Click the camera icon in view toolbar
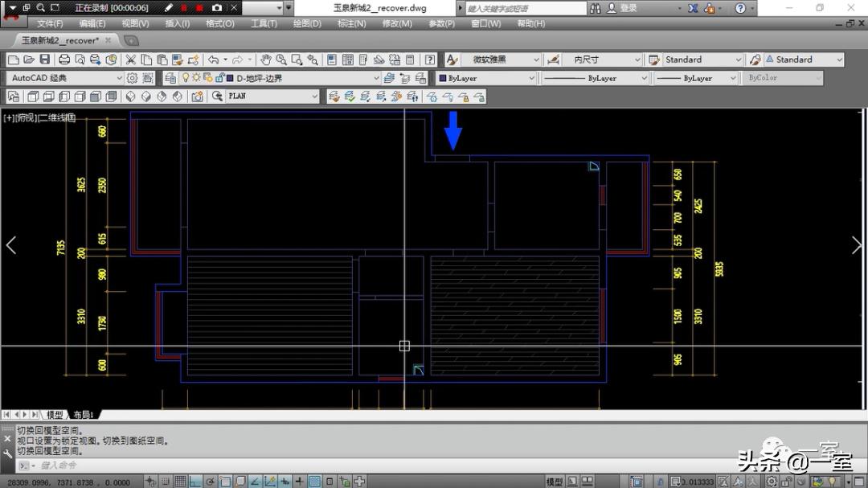The image size is (868, 488). tap(197, 96)
